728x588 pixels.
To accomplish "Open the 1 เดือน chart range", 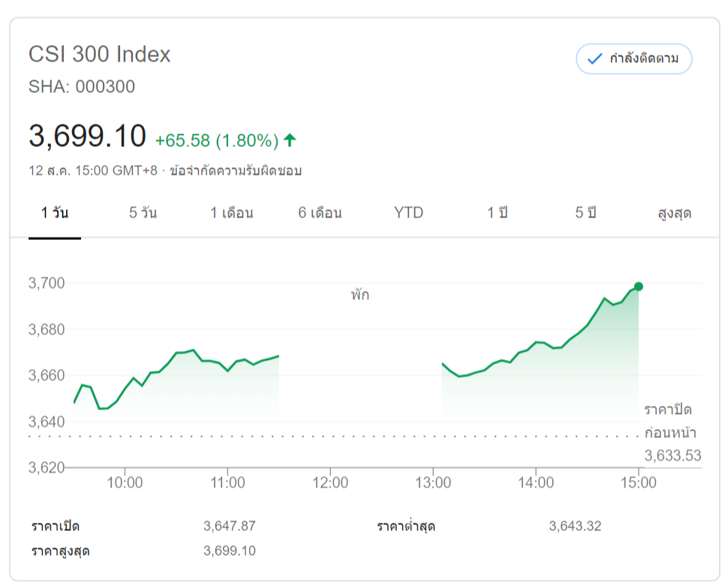I will click(x=231, y=213).
